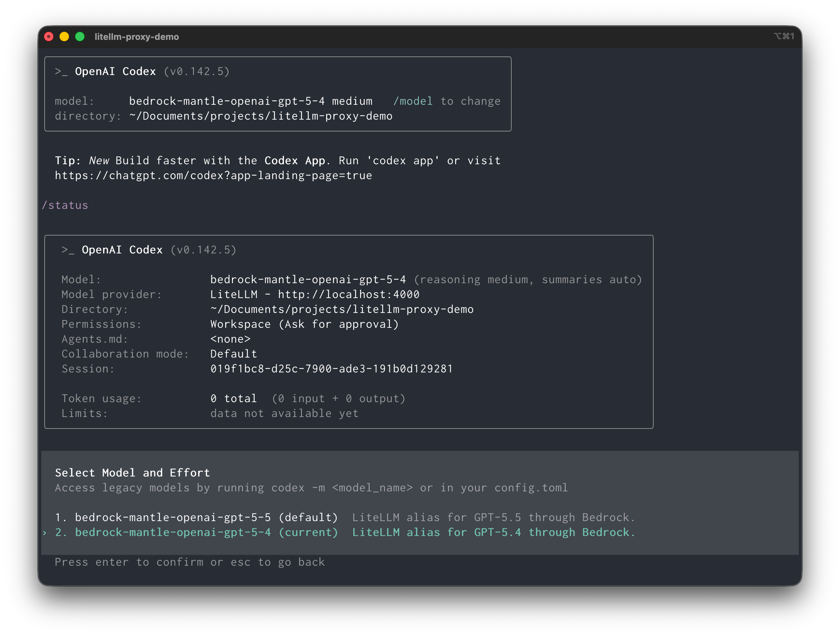Click the Permissions value Workspace (Ask for approval)
The image size is (840, 636).
[x=305, y=324]
